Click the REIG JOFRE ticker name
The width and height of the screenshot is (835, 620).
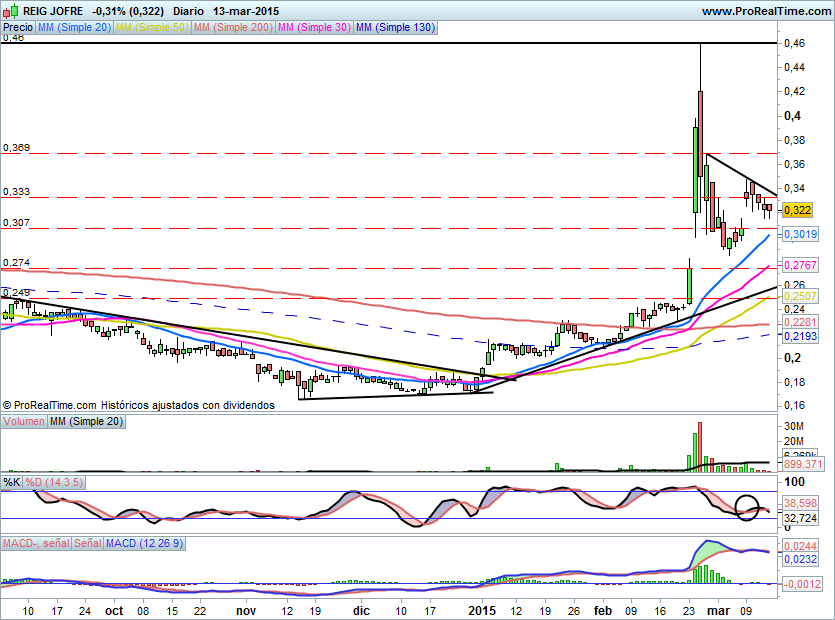point(53,11)
